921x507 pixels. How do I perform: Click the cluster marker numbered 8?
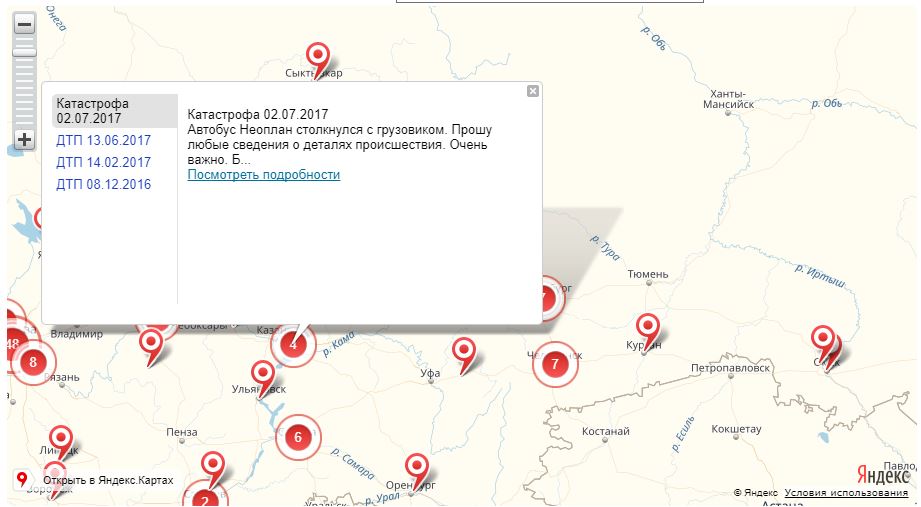pyautogui.click(x=34, y=362)
